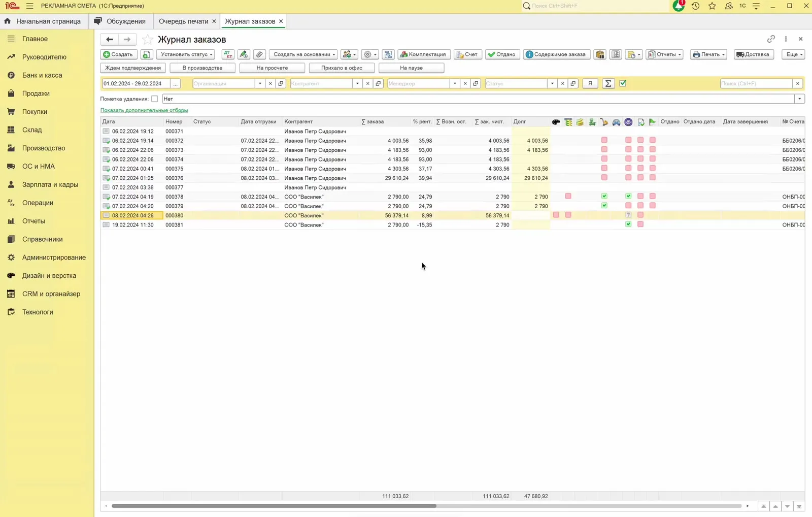Click the package box icon in the toolbar
The image size is (812, 517).
tap(600, 54)
